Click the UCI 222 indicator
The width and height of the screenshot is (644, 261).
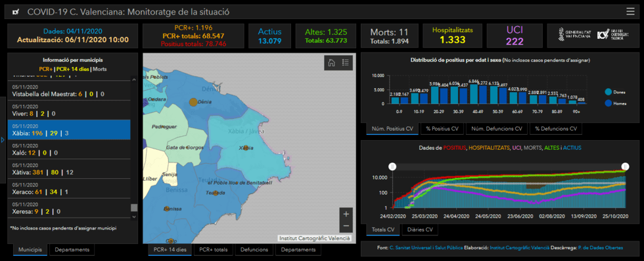tap(514, 35)
